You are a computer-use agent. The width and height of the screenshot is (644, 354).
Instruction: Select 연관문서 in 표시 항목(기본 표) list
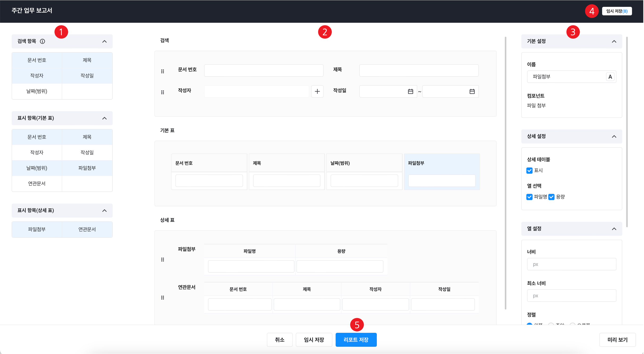[37, 183]
